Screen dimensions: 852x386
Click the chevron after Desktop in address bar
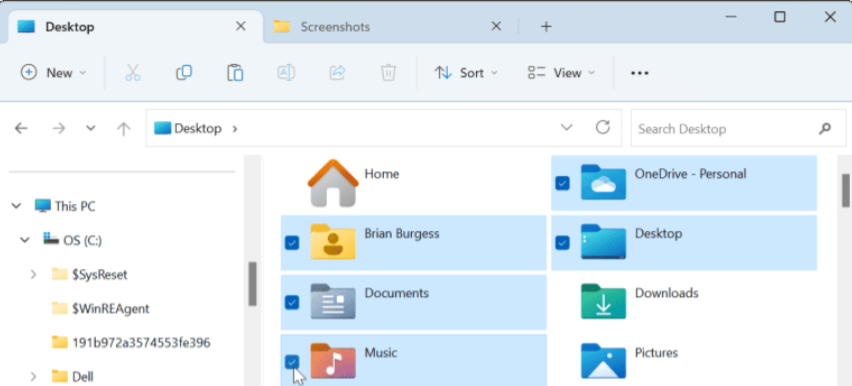click(x=234, y=129)
